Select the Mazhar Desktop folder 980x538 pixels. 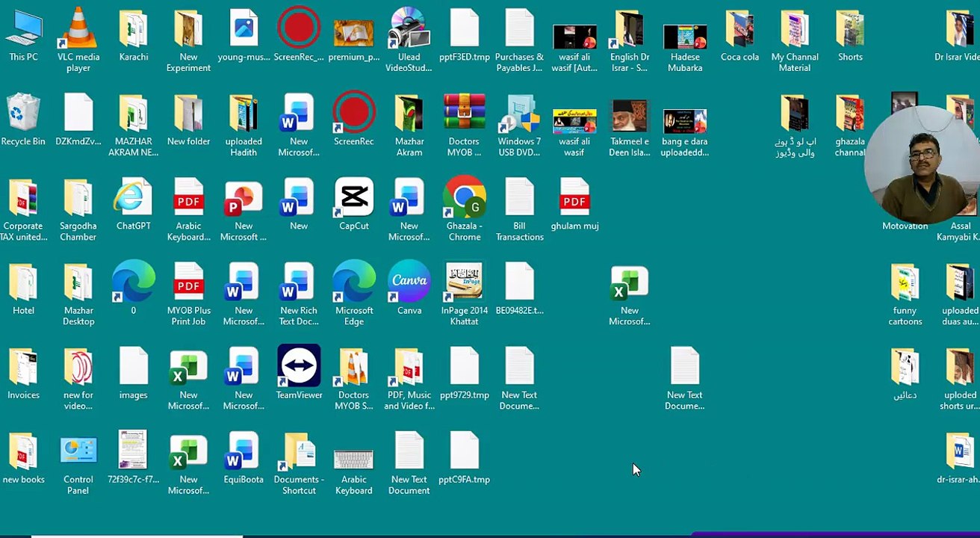coord(78,294)
